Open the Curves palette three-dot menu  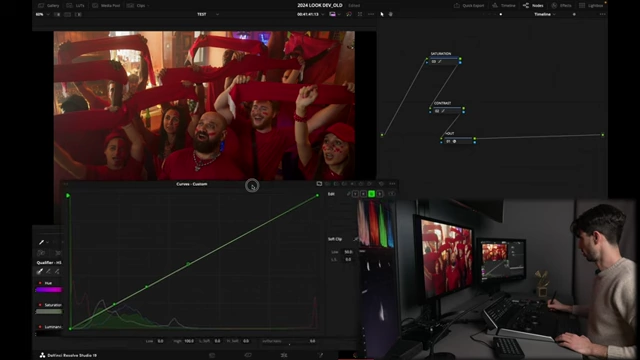392,184
